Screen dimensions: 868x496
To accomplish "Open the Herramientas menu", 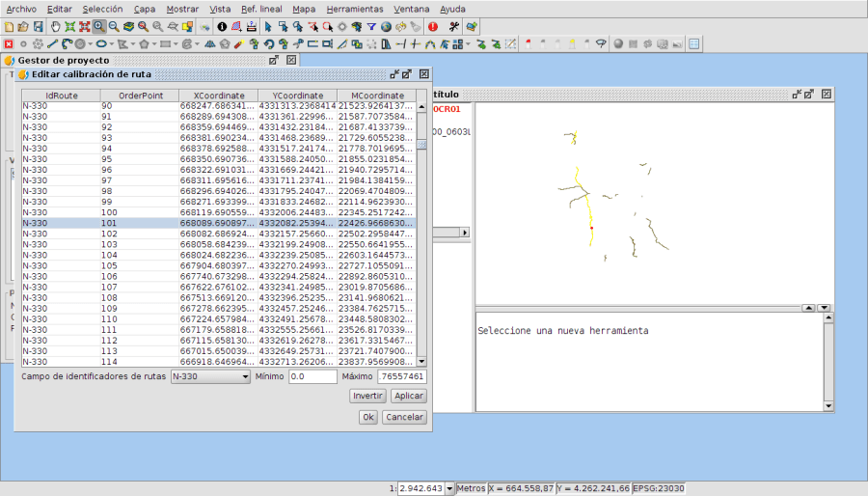I will pos(354,9).
